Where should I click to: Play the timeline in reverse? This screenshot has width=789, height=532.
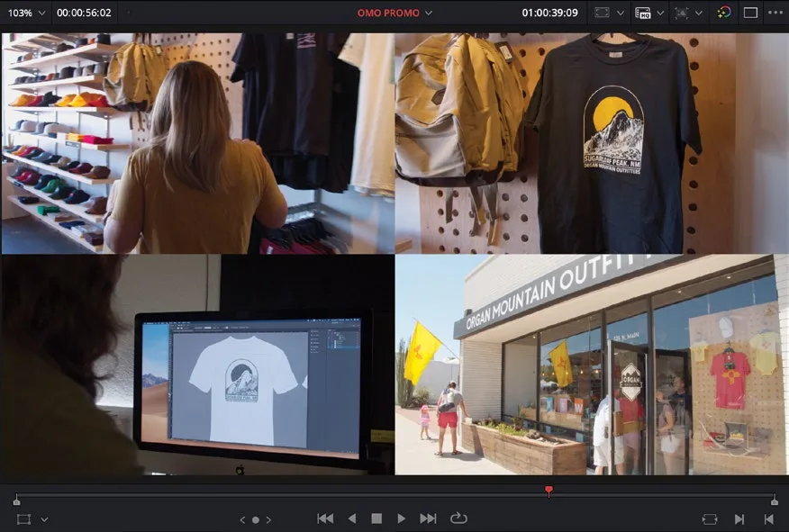coord(352,518)
